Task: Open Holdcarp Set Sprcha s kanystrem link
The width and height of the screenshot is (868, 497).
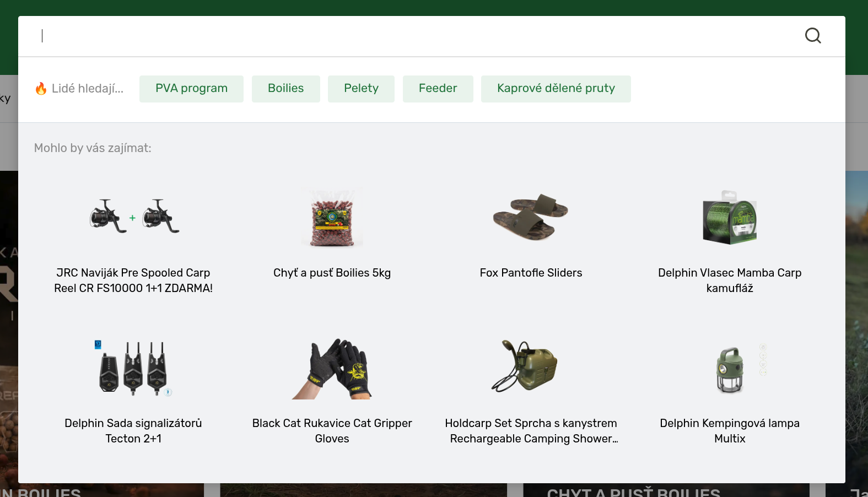Action: coord(531,431)
